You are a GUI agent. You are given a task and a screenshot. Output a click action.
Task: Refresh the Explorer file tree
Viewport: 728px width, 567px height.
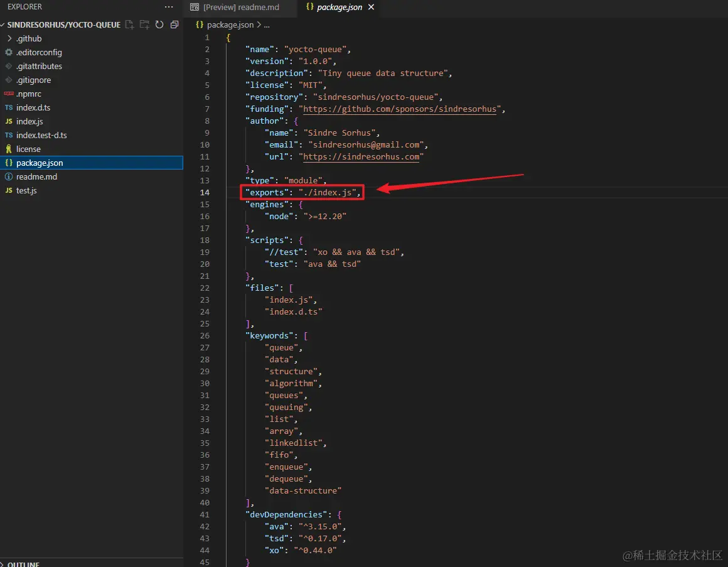tap(159, 24)
